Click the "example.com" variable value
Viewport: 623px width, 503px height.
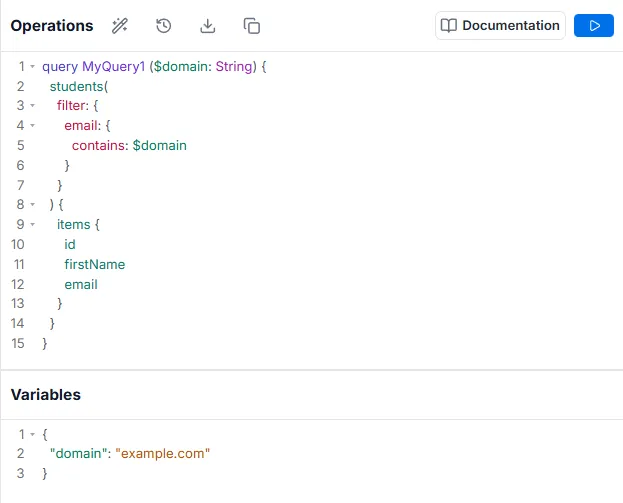[x=163, y=454]
